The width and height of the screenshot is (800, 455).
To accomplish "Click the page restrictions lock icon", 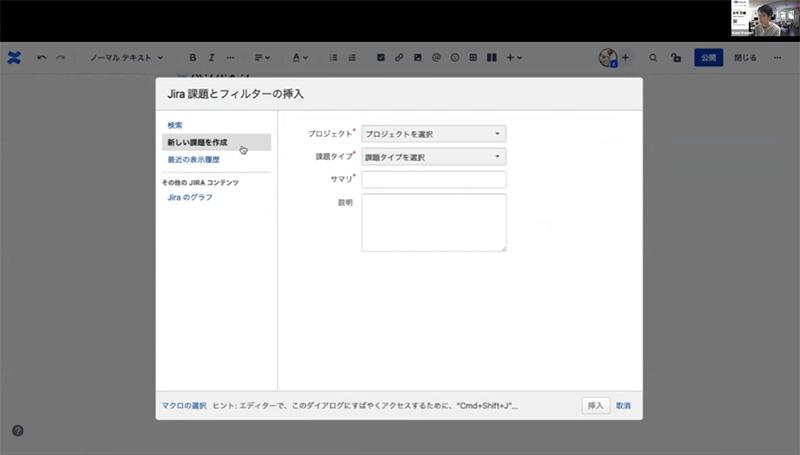I will click(x=677, y=58).
